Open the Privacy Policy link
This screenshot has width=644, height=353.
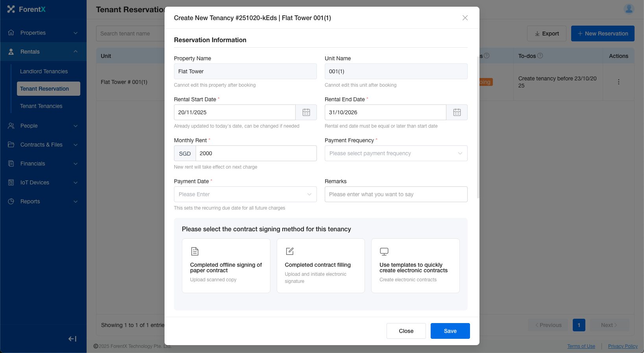(623, 346)
